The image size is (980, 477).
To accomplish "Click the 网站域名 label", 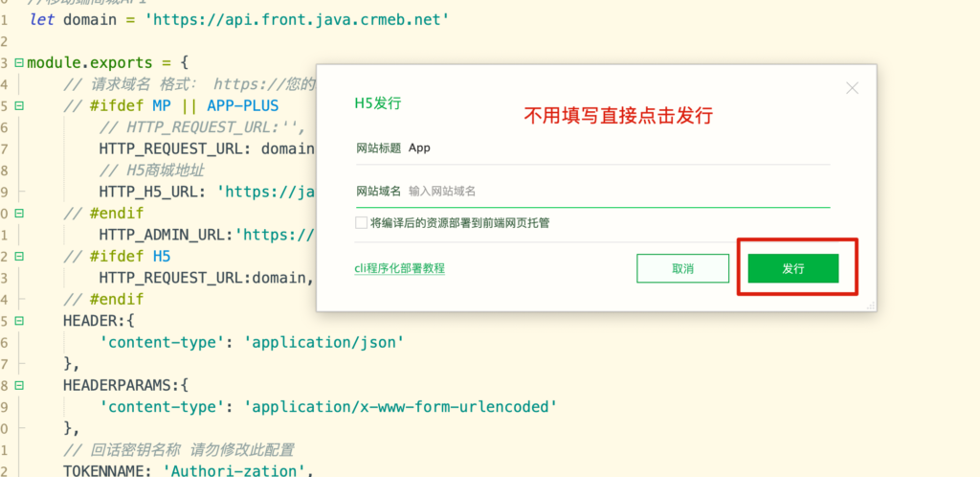I will [378, 192].
